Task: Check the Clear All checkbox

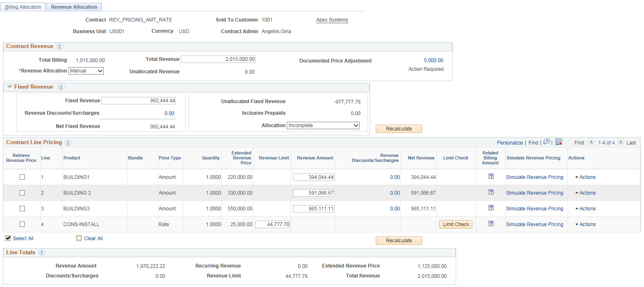Action: [79, 238]
